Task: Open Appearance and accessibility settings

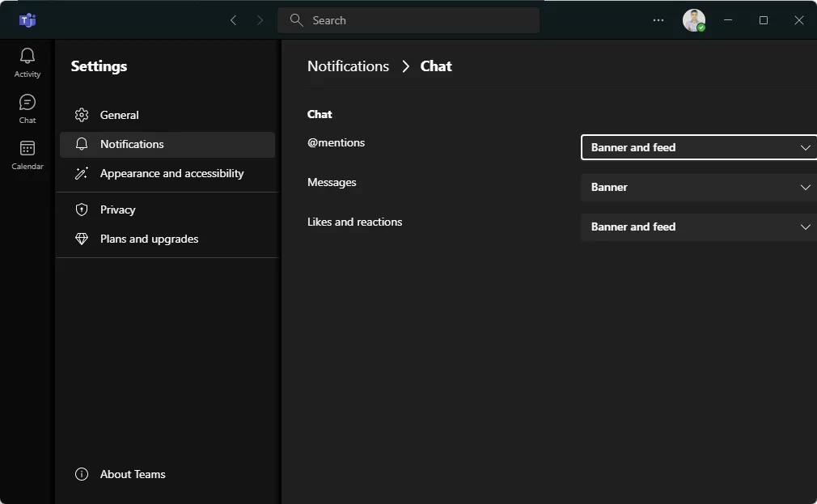Action: pos(171,173)
